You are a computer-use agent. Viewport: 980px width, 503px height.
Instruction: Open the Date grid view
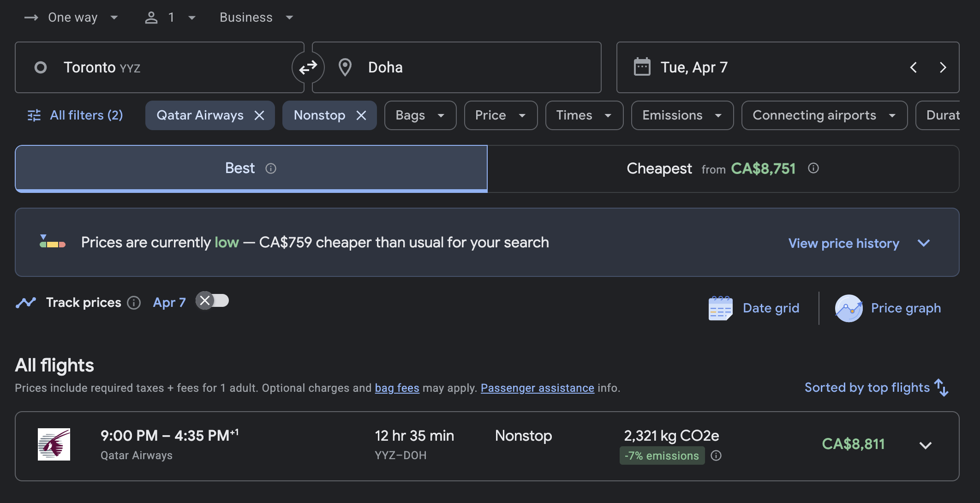[754, 308]
